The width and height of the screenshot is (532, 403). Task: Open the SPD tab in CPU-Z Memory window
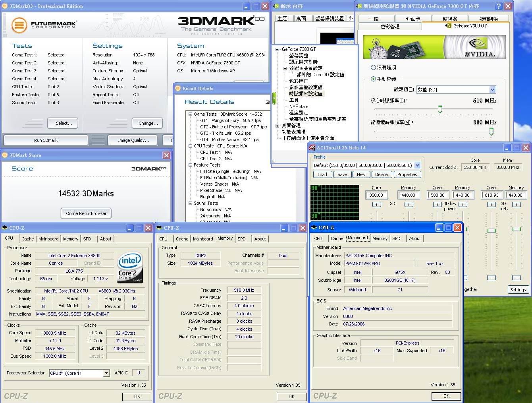pos(241,239)
